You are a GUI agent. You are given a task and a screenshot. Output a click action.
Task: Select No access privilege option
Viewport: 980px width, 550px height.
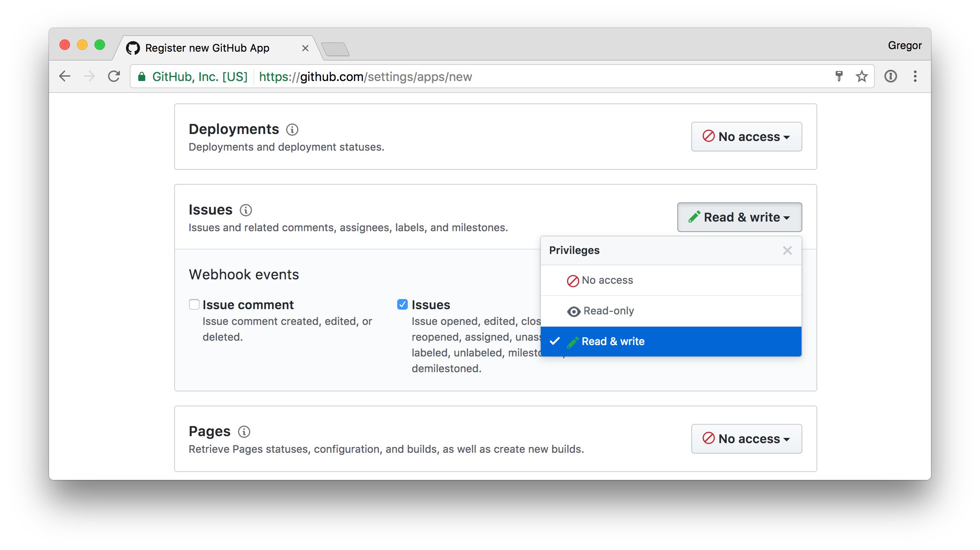click(x=607, y=280)
